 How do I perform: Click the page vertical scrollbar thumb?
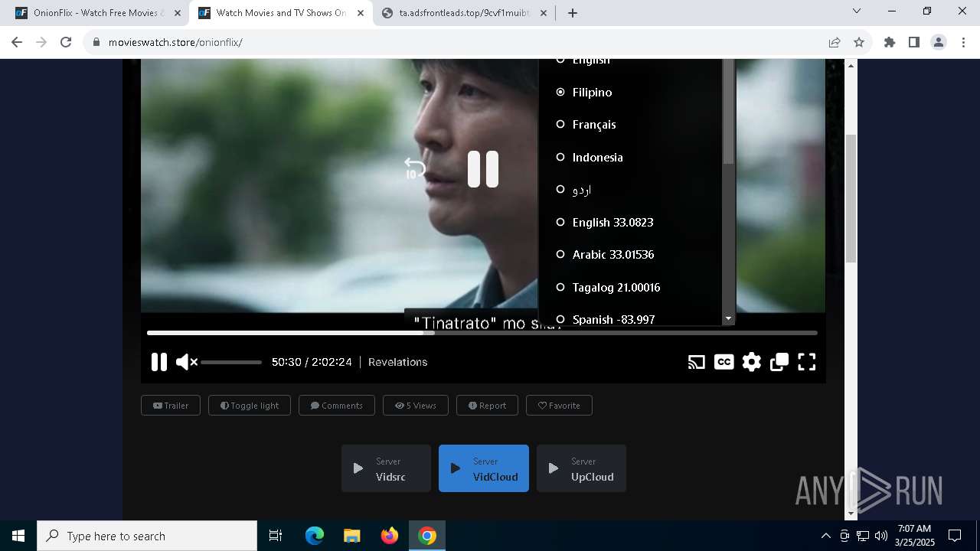(x=851, y=198)
